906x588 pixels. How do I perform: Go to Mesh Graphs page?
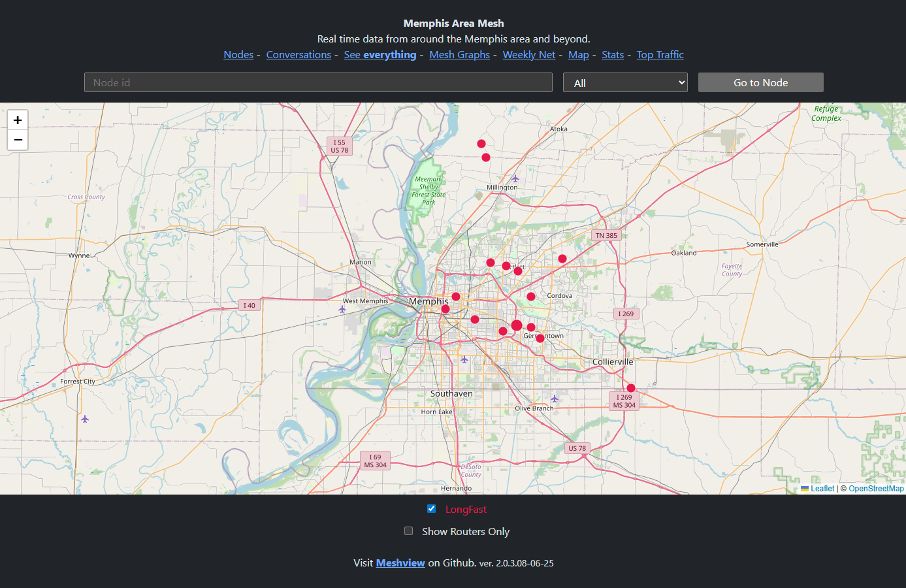(459, 55)
